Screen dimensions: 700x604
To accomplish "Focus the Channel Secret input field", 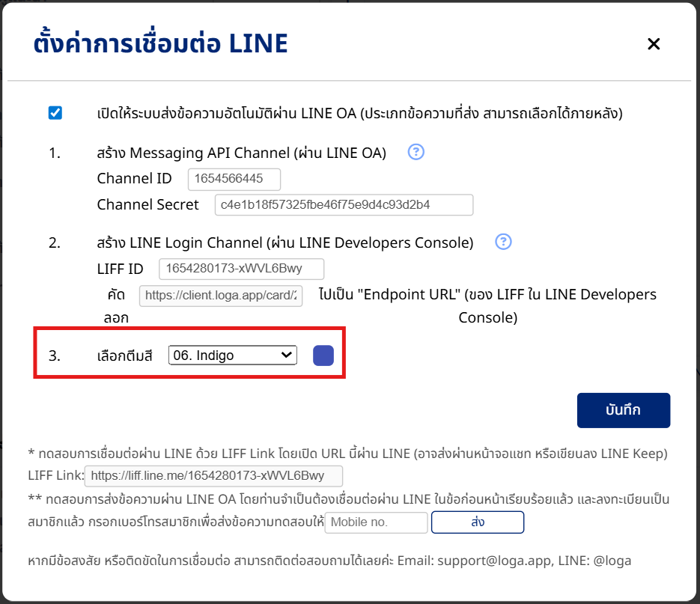I will tap(344, 205).
